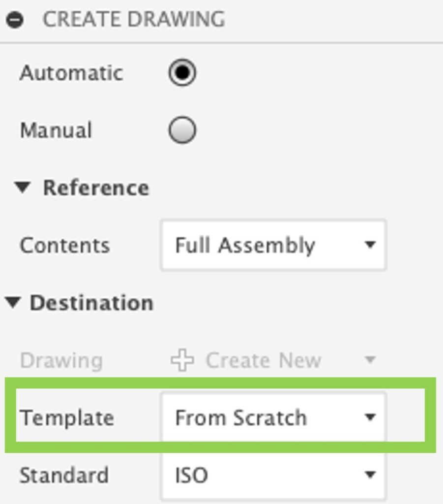The height and width of the screenshot is (504, 443).
Task: Open the Contents Full Assembly dropdown
Action: click(x=273, y=245)
